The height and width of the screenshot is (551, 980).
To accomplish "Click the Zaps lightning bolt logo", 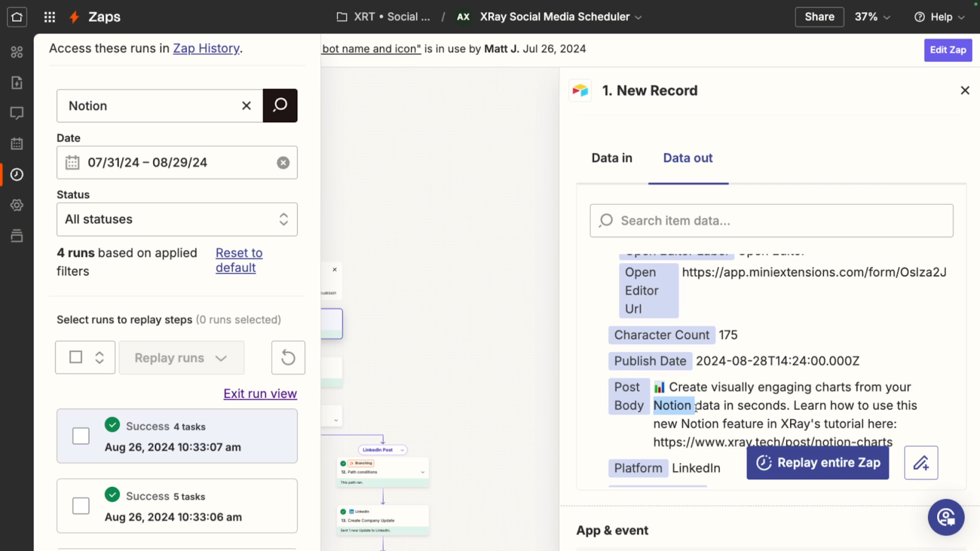I will click(74, 17).
